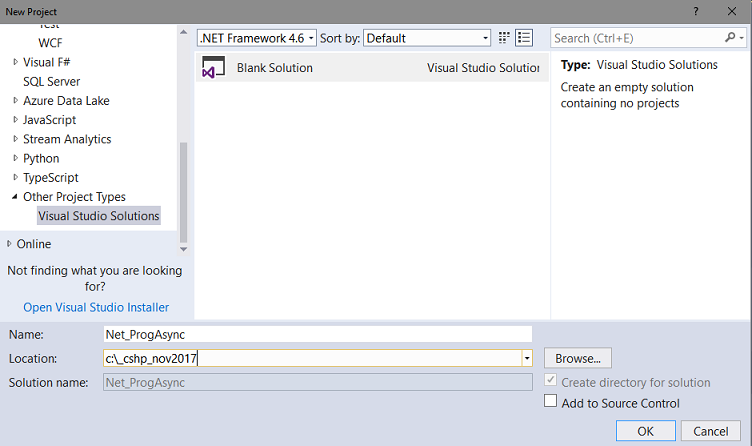Select the Python tree label
Screen dimensions: 752x446
[41, 158]
